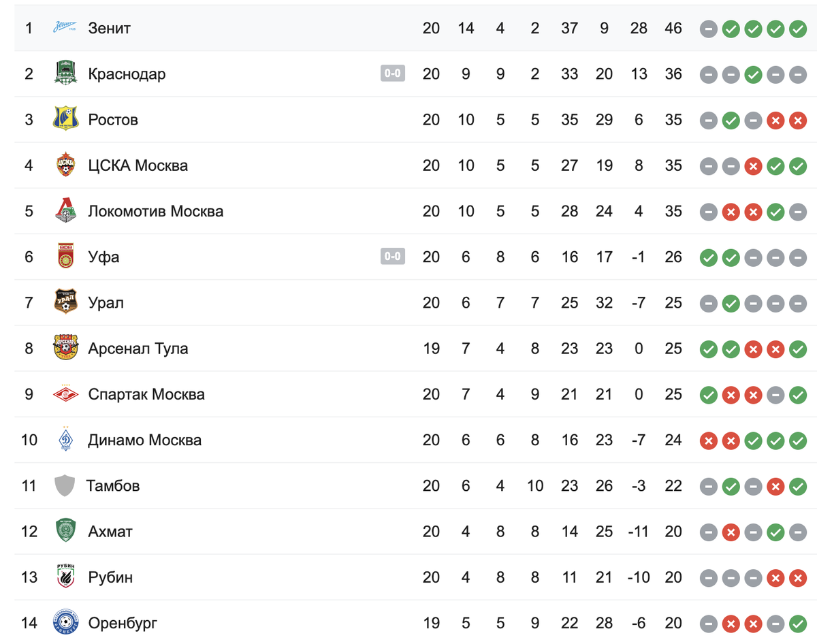Image resolution: width=817 pixels, height=644 pixels.
Task: Click the 0-0 live score badge for Краснодар
Action: point(393,74)
